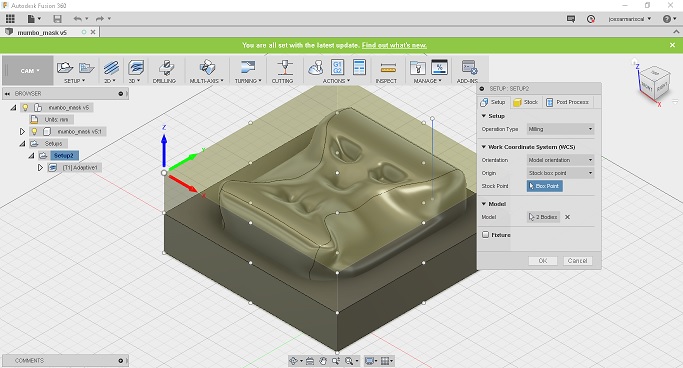Open the ACTIONS dropdown menu label
This screenshot has width=683, height=368.
point(336,81)
